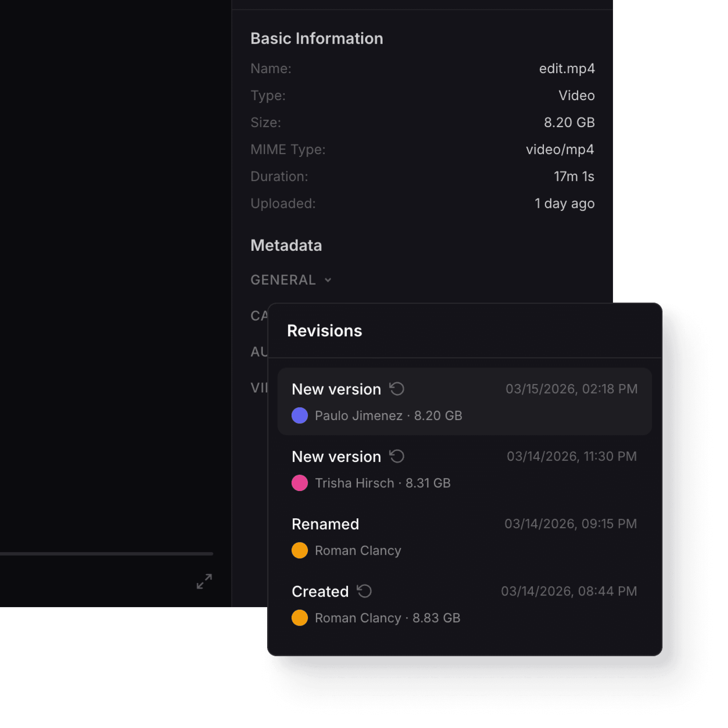Screen dimensions: 728x728
Task: Restore the Paulo Jimenez new version revision
Action: [397, 389]
